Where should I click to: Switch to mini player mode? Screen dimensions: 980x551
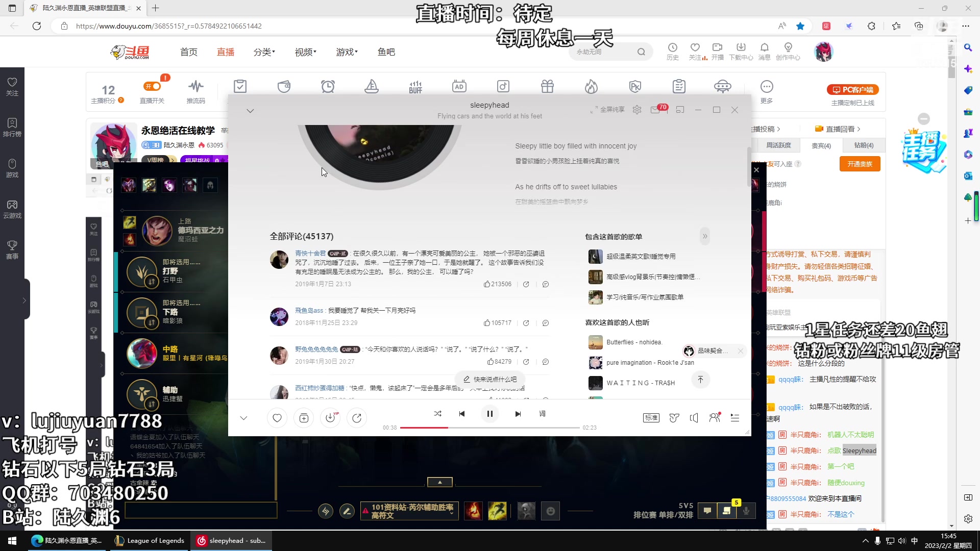click(x=680, y=110)
